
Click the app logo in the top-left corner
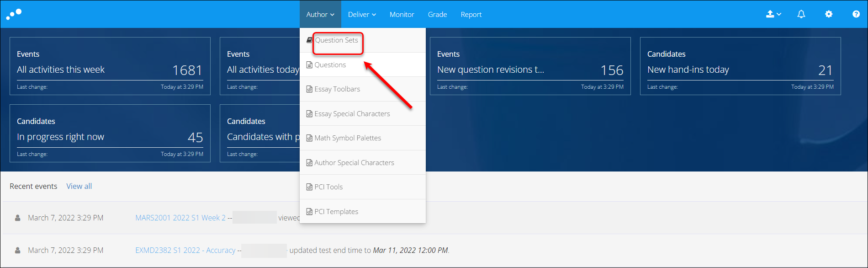(14, 14)
